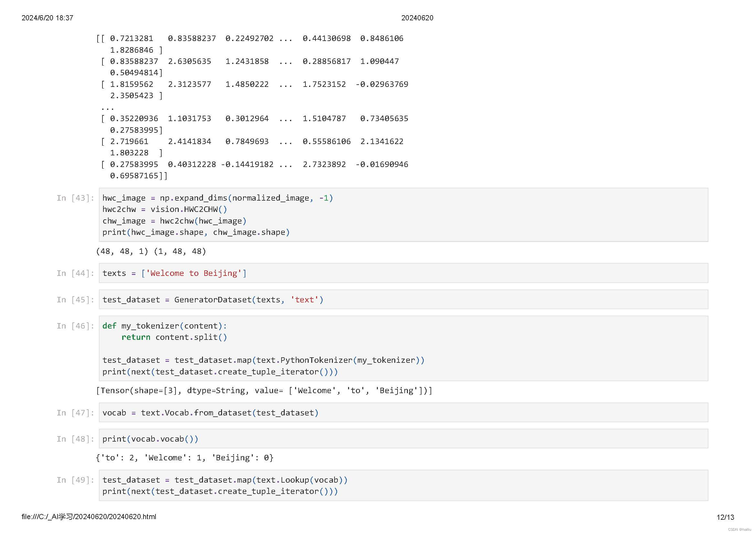Viewport: 756px width, 534px height.
Task: Click the date 2024/6/20 18:37 header
Action: click(x=48, y=18)
